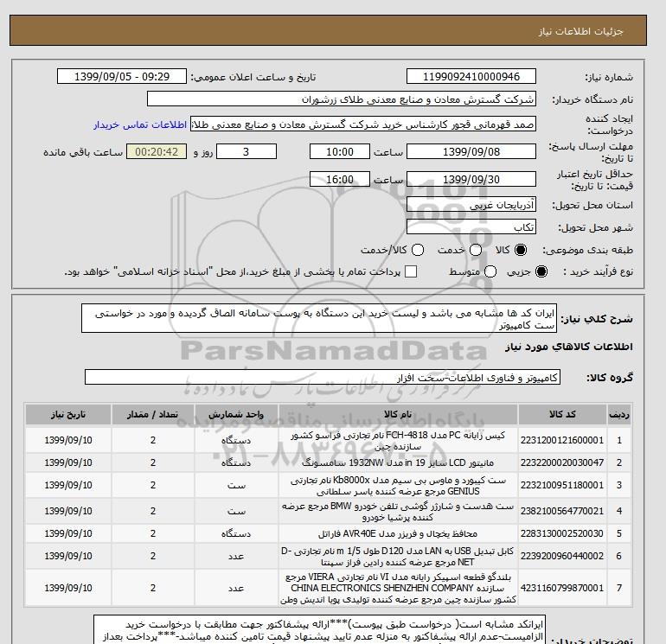Click the AVR40E refrigerator protector item name
This screenshot has height=644, width=666.
(x=398, y=533)
